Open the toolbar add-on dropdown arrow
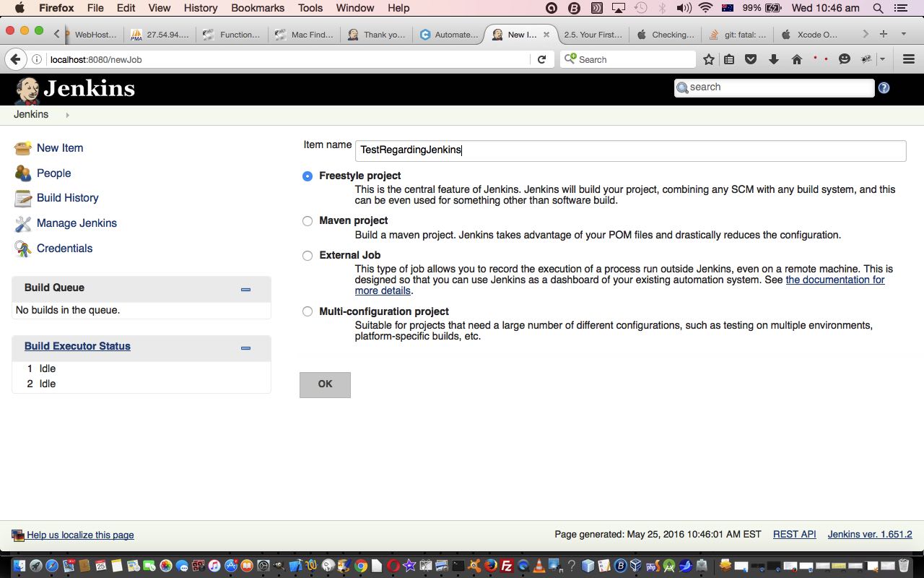This screenshot has height=578, width=924. [x=882, y=59]
